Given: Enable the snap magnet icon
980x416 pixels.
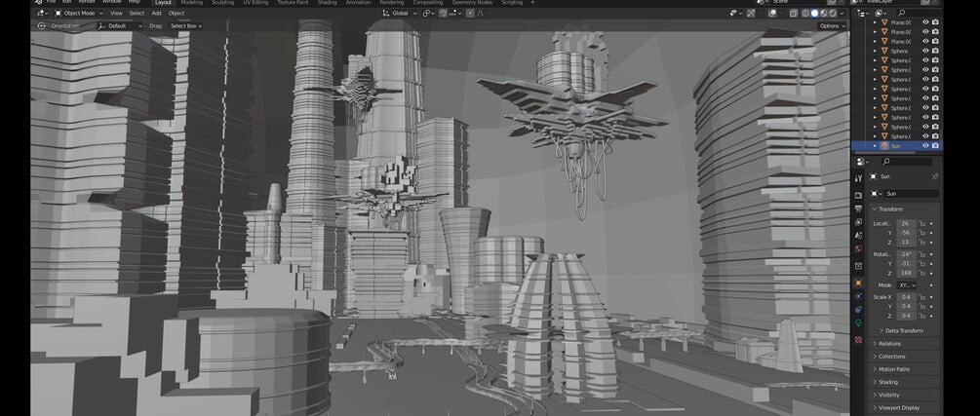Looking at the screenshot, I should tap(443, 13).
